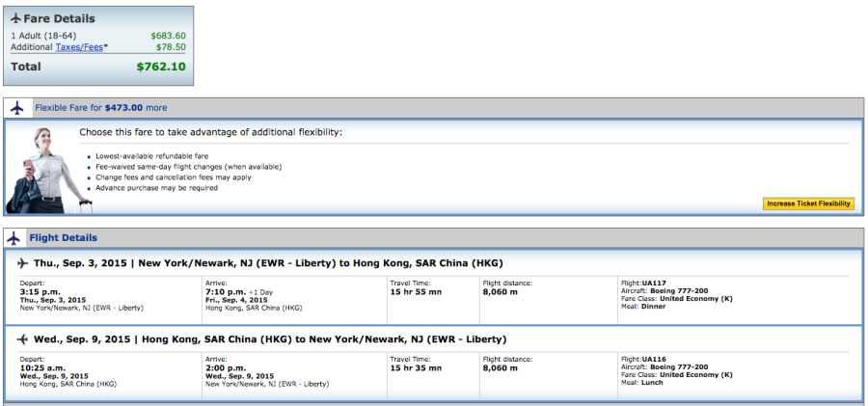Click the $78.50 additional taxes amount
The image size is (868, 406).
[x=171, y=46]
